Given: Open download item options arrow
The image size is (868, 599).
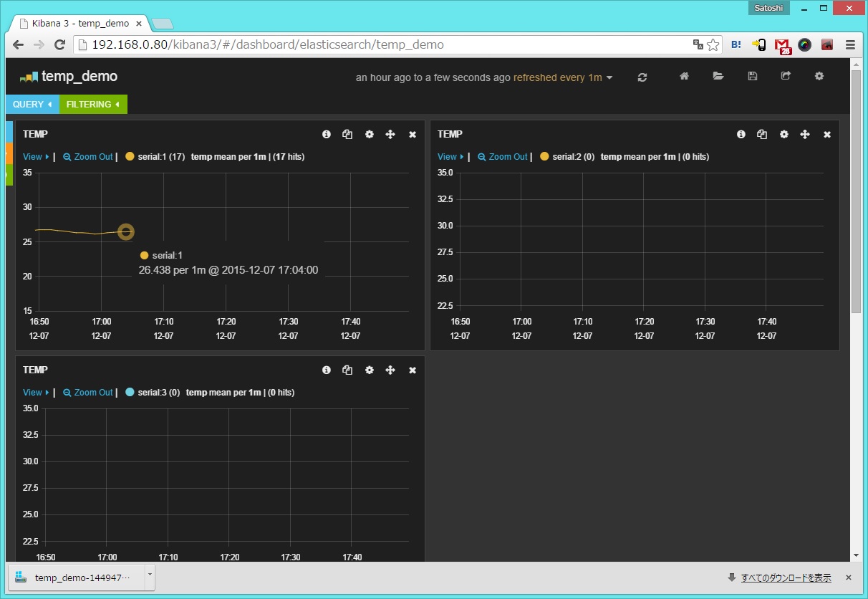Looking at the screenshot, I should (149, 574).
